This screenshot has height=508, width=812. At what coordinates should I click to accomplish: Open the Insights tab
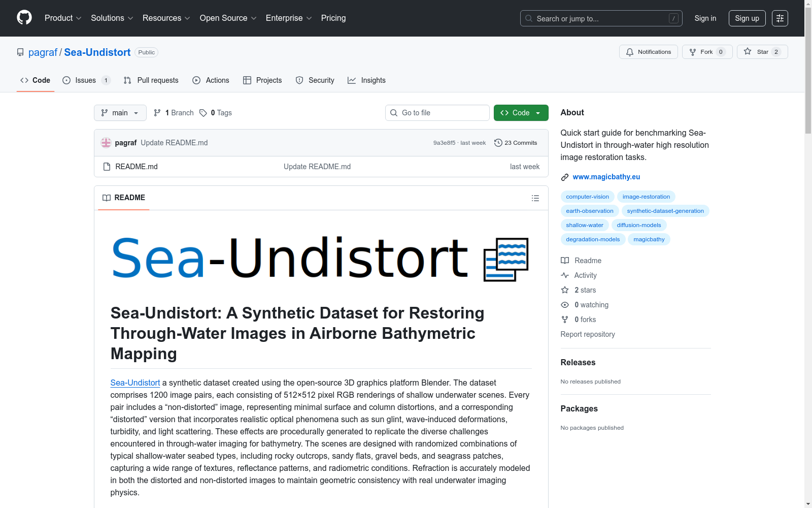[x=366, y=80]
